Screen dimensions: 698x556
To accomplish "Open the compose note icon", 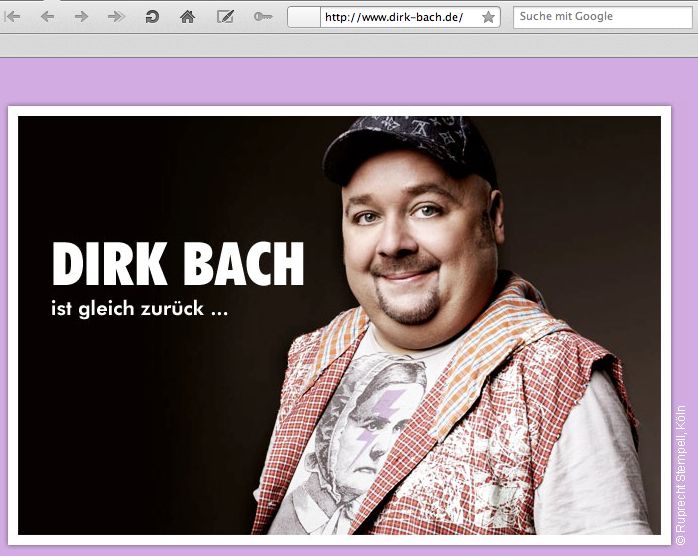I will (225, 17).
